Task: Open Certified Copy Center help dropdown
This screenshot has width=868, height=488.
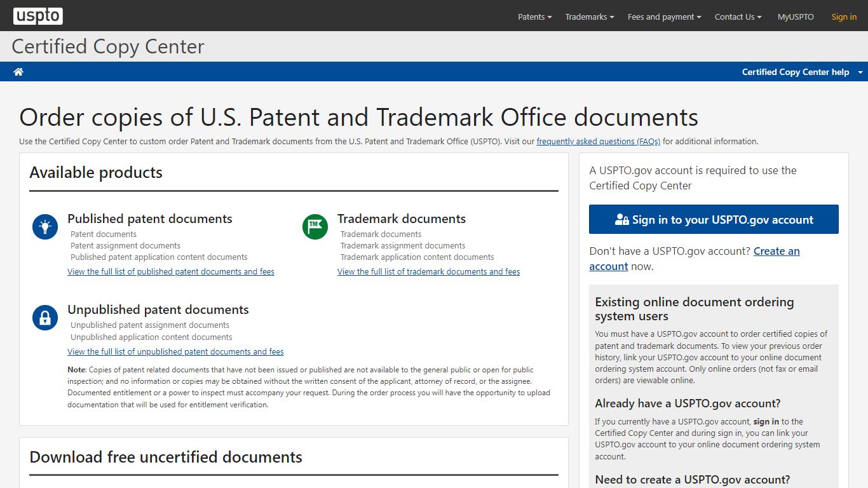Action: click(803, 72)
